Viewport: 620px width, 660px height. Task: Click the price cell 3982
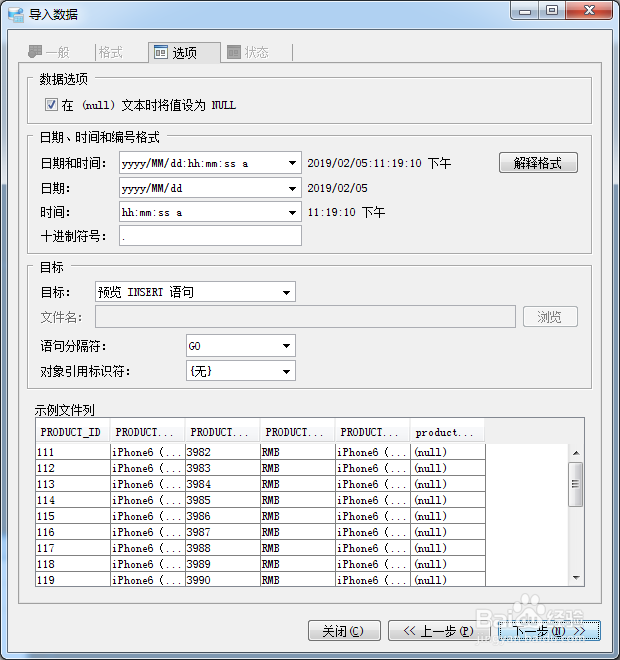pos(223,452)
